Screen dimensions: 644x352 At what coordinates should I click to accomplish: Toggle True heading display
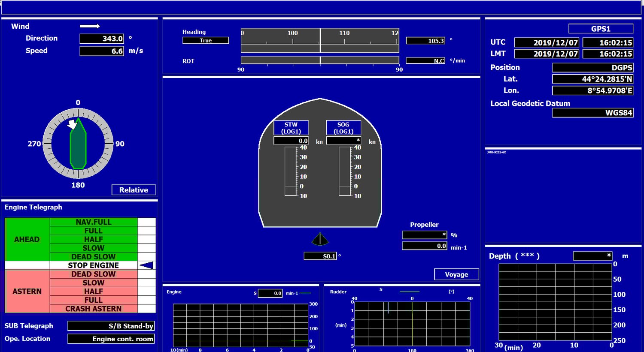206,40
